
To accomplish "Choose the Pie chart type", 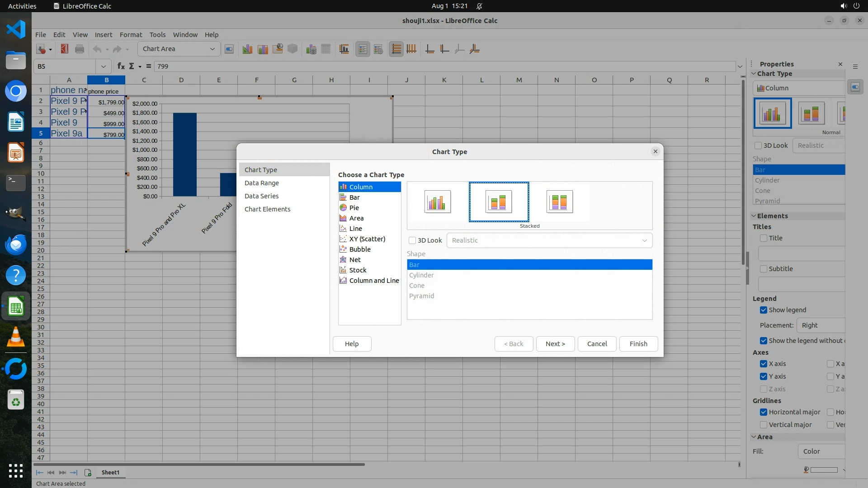I will (x=354, y=208).
